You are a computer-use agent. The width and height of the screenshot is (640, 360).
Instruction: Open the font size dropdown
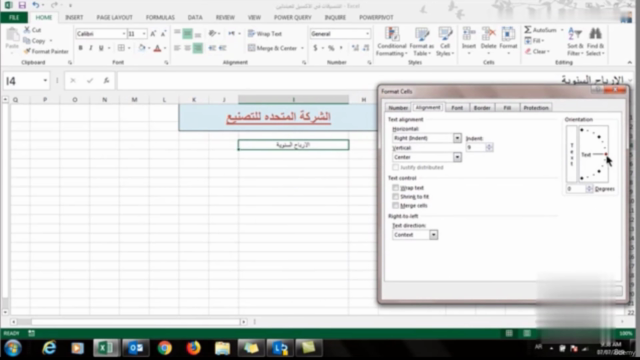click(x=144, y=34)
